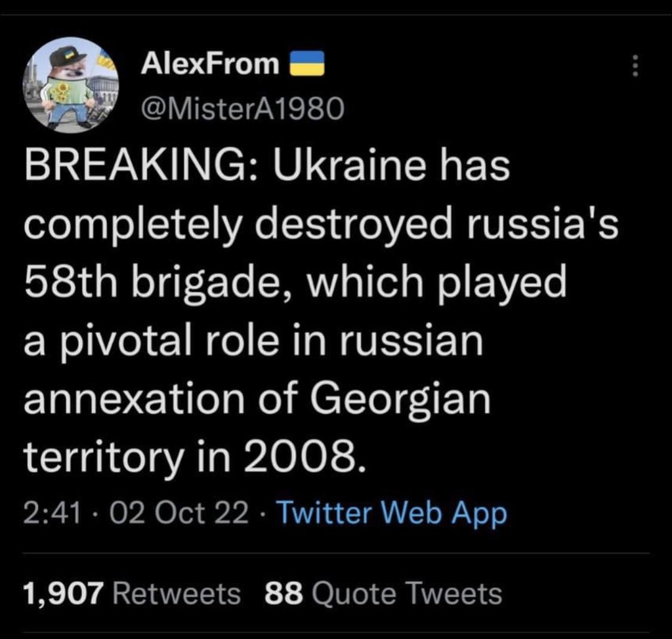Click the word russia's in the tweet
Image resolution: width=672 pixels, height=639 pixels.
click(x=541, y=225)
